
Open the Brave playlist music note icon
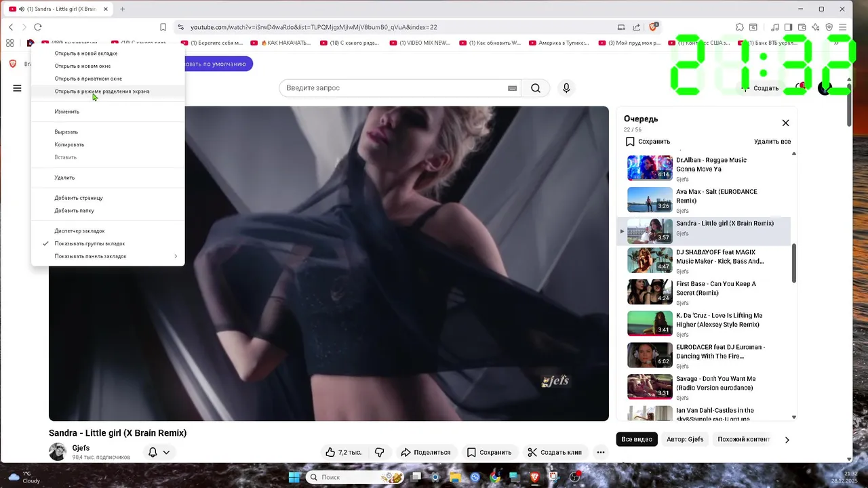(775, 27)
